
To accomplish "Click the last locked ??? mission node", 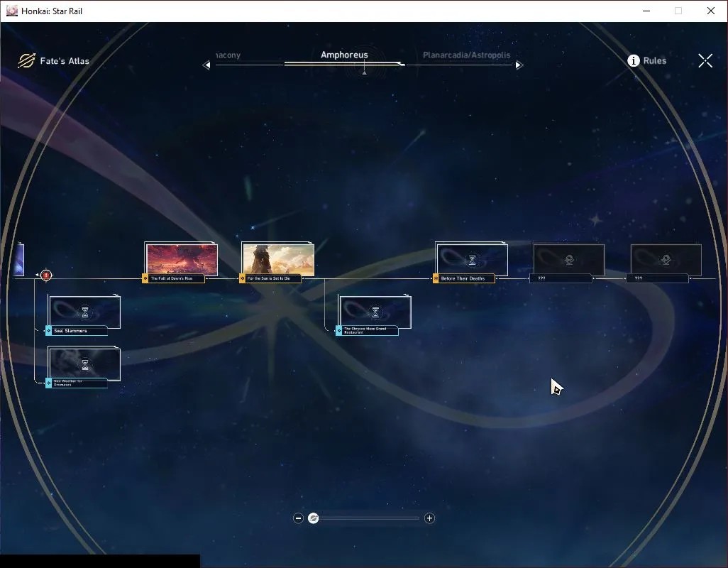I will click(666, 263).
